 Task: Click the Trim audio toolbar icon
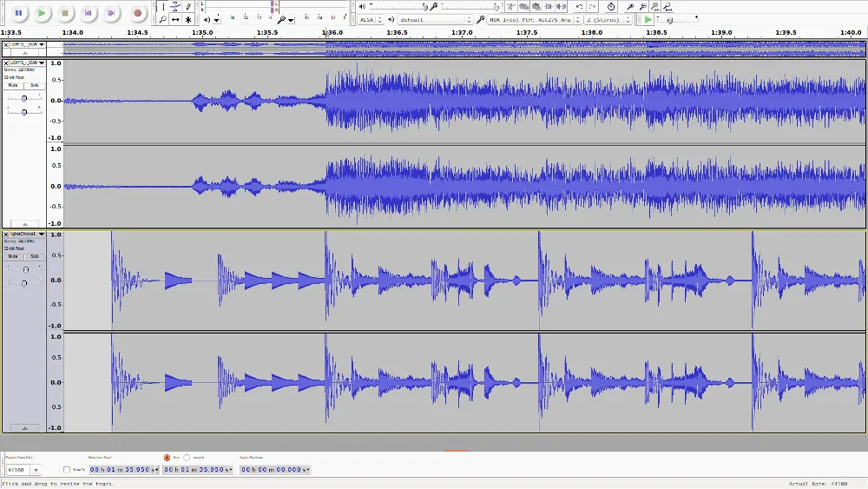coord(511,7)
